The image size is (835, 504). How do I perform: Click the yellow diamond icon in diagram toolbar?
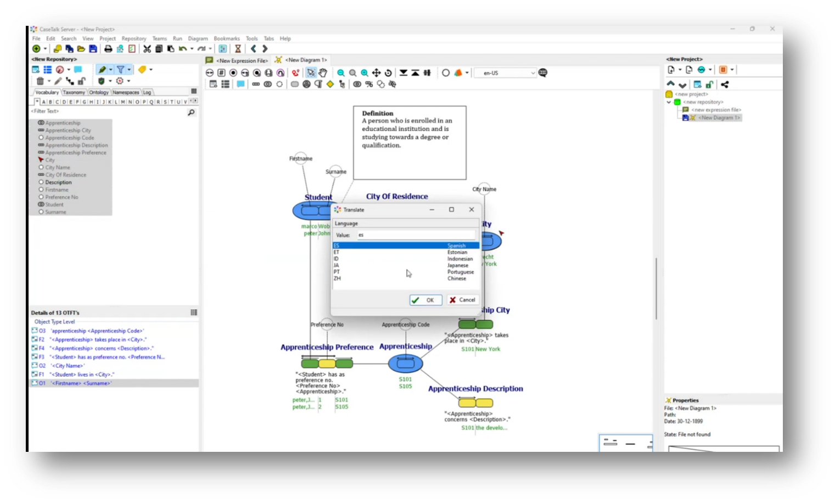tap(330, 84)
